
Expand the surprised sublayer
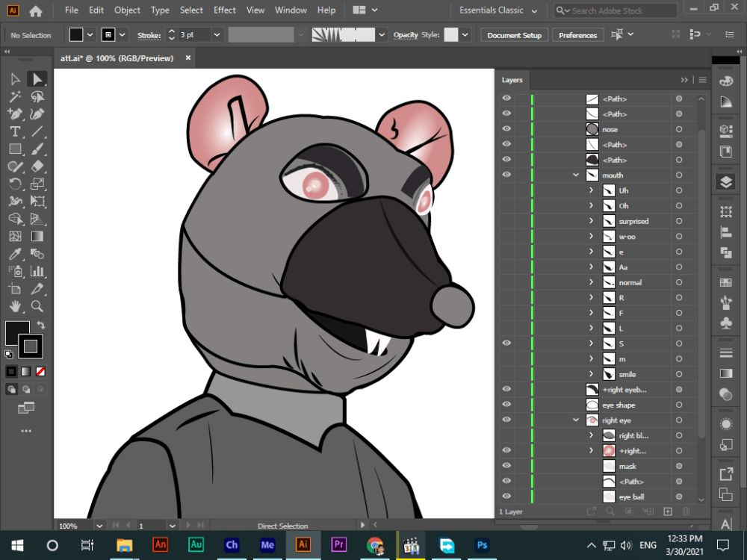(x=591, y=221)
